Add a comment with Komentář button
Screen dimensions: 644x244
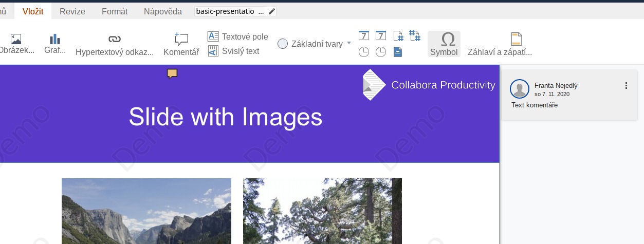(181, 44)
